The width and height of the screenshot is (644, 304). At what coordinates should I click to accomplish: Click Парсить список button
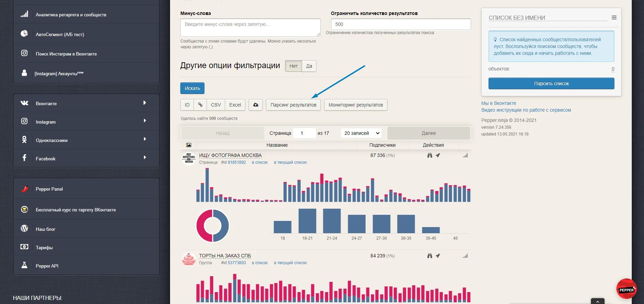point(551,83)
